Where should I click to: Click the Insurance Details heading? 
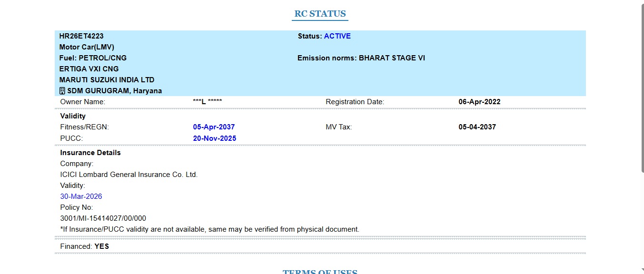tap(90, 153)
